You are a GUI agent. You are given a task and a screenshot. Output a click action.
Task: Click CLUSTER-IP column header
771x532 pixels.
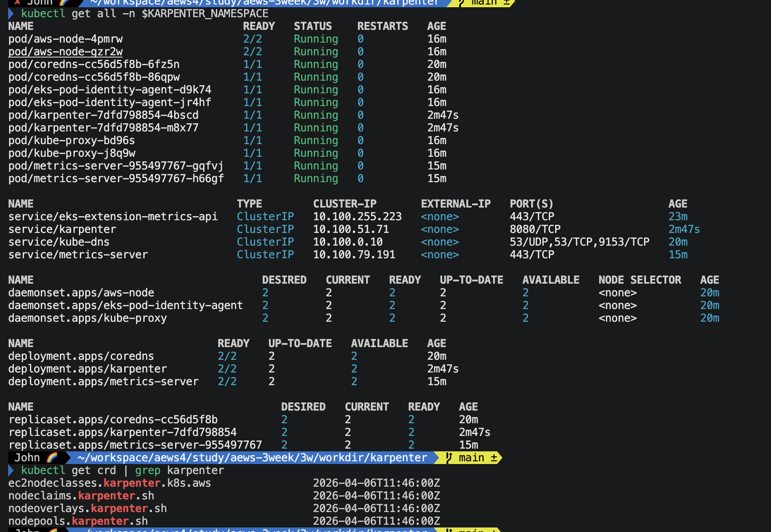coord(345,204)
